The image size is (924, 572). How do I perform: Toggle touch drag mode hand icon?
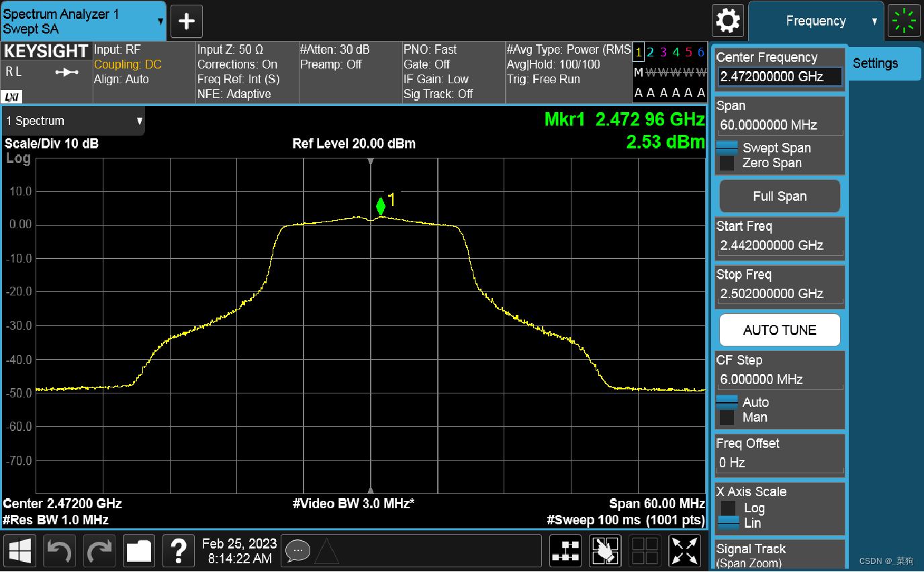click(x=606, y=551)
